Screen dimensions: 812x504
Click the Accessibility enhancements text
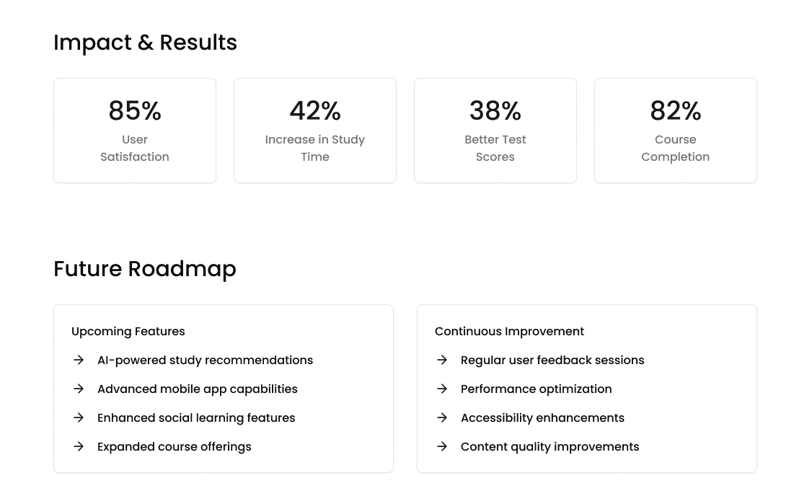542,417
